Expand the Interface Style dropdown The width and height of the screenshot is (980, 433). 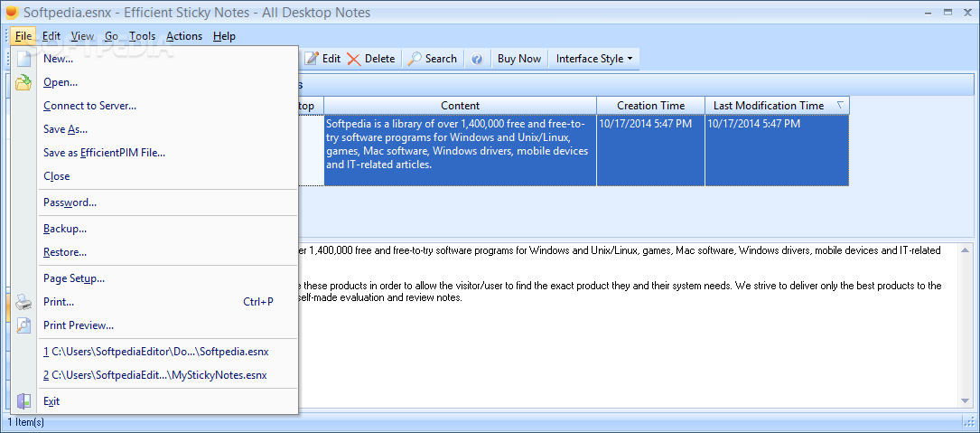click(x=594, y=59)
